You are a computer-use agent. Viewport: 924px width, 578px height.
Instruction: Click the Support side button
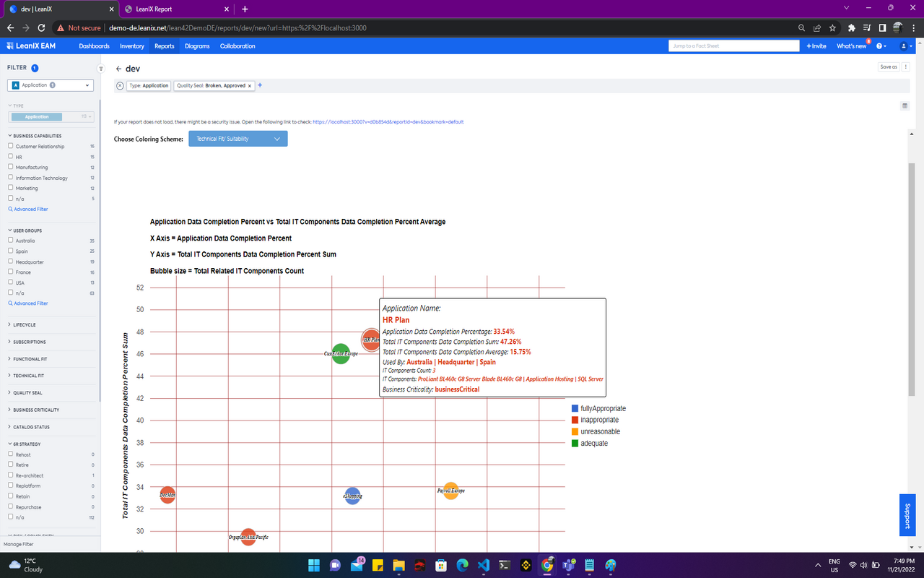[x=907, y=515]
